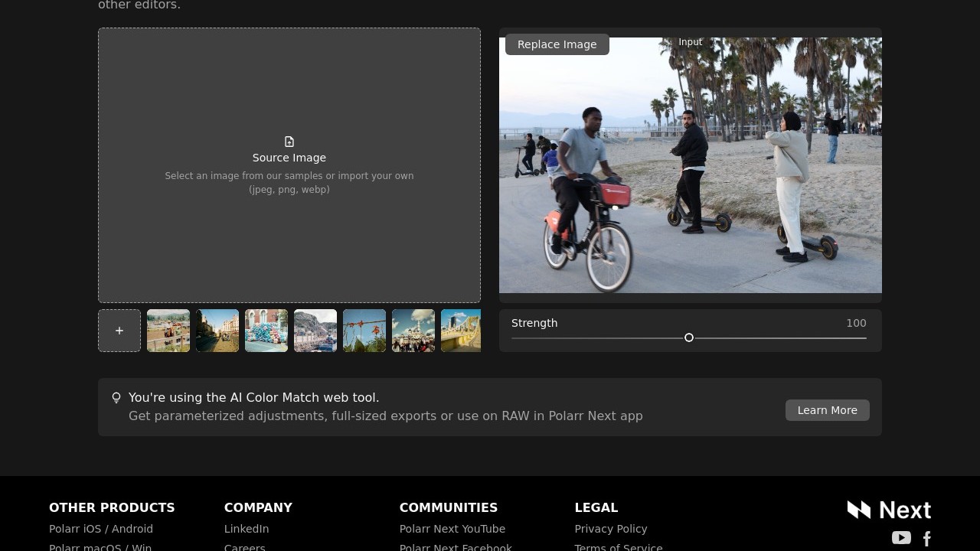Click the plus icon to import image

[x=119, y=331]
